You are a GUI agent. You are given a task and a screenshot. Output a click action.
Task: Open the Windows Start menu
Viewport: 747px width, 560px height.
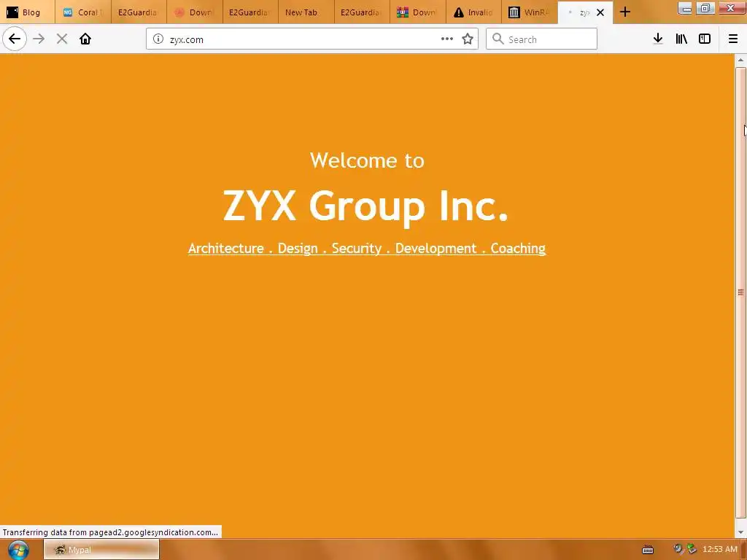(18, 550)
